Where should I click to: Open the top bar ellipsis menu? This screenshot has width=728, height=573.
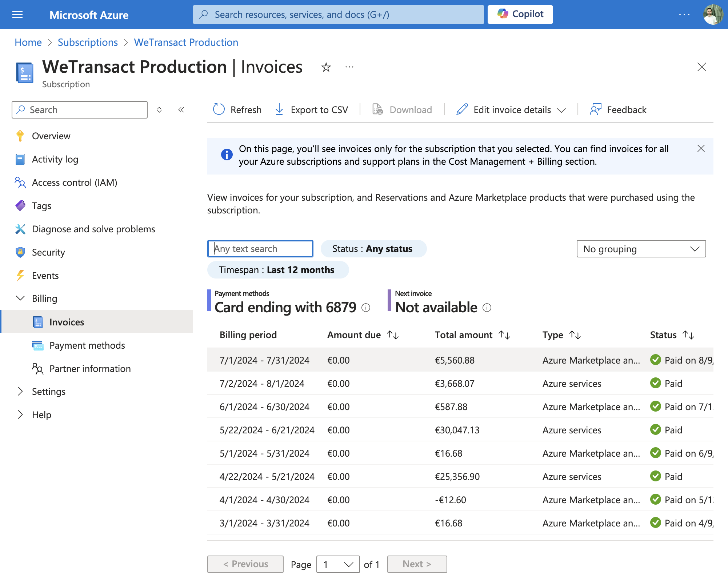[684, 15]
